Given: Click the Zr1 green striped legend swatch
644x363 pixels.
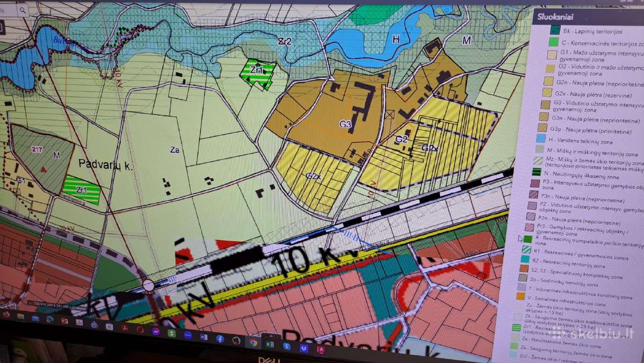Looking at the screenshot, I should pyautogui.click(x=516, y=328).
